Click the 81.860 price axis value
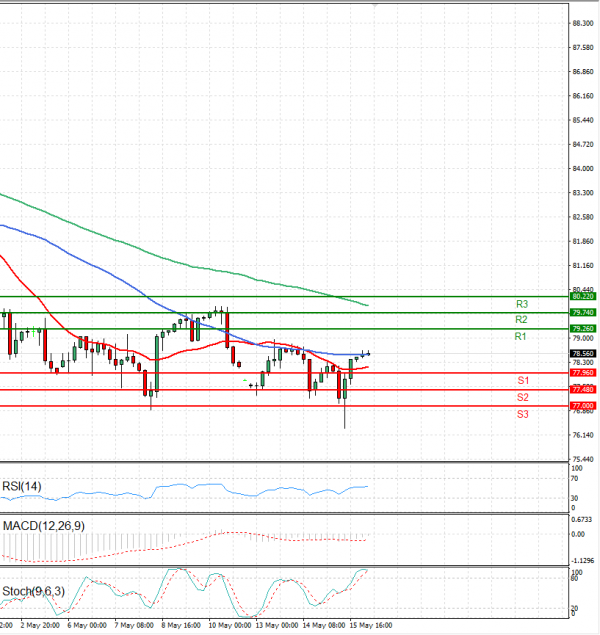 [583, 241]
